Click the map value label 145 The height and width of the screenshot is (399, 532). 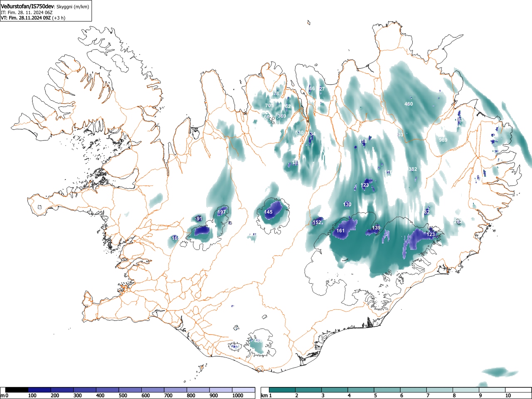pos(268,212)
